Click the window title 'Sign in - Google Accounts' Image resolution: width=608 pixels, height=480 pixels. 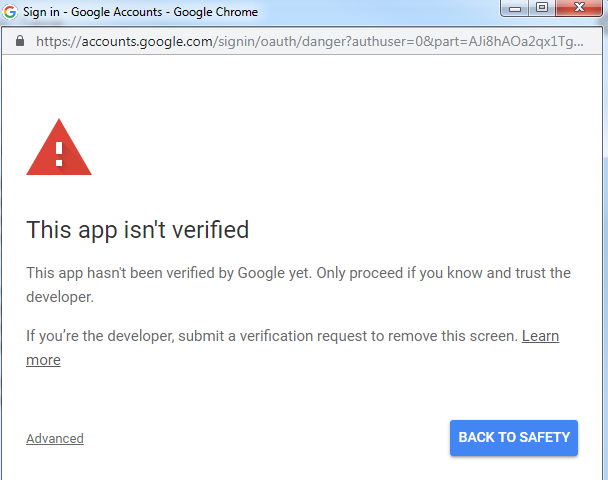[x=140, y=12]
